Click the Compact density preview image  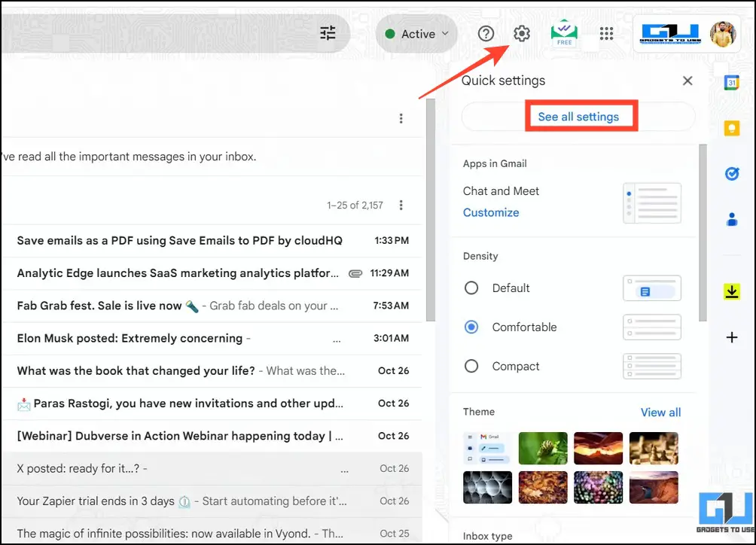pos(652,367)
